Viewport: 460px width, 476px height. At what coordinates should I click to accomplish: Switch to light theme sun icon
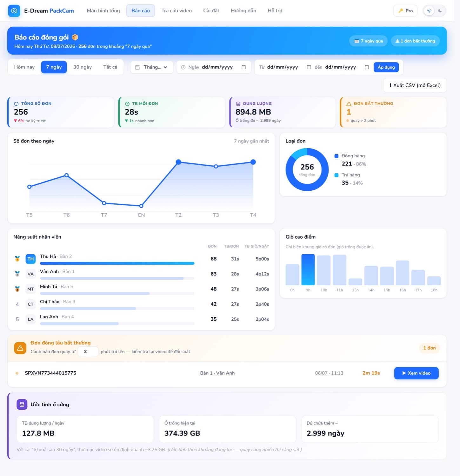(429, 11)
